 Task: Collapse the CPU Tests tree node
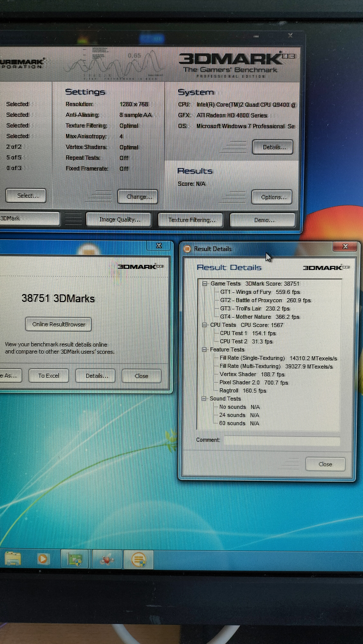205,325
